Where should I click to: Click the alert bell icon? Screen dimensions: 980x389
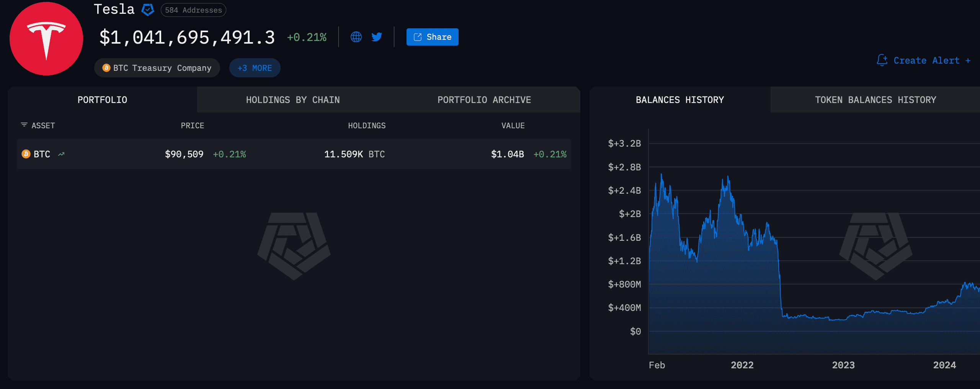tap(882, 60)
